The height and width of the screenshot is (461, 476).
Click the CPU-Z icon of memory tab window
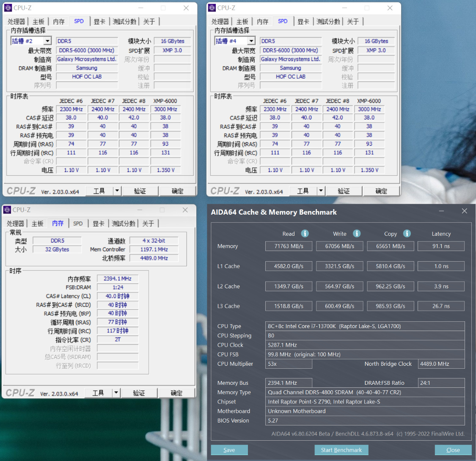point(7,210)
